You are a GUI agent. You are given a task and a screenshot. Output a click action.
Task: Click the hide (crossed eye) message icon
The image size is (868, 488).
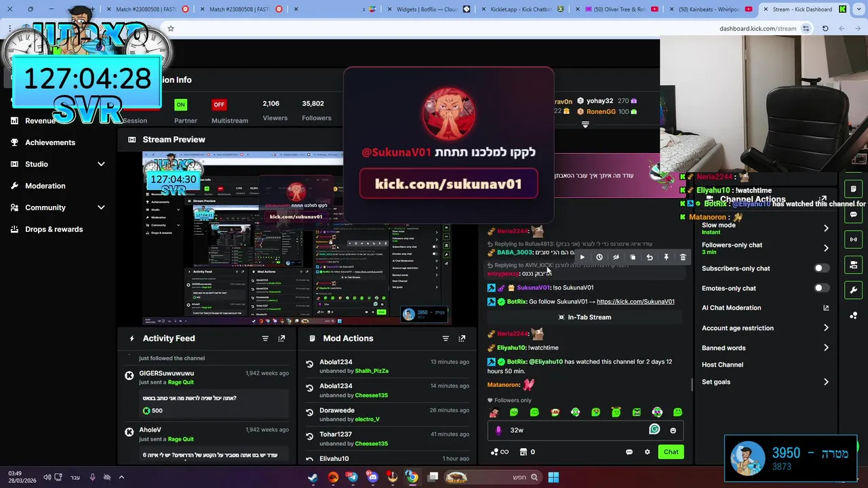616,257
